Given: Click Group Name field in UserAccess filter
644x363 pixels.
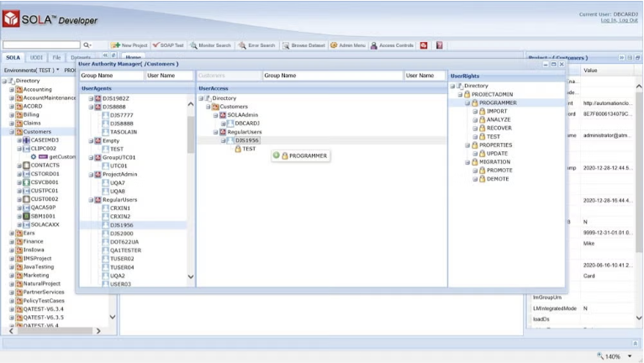Looking at the screenshot, I should pyautogui.click(x=332, y=76).
